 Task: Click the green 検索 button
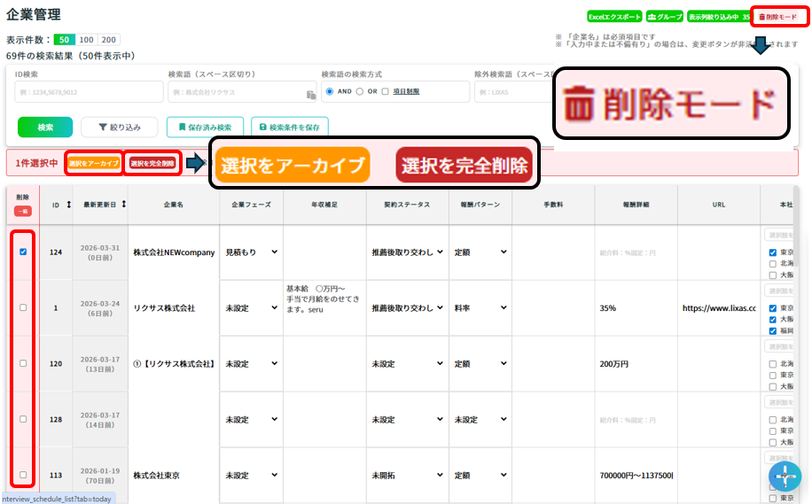pyautogui.click(x=44, y=127)
